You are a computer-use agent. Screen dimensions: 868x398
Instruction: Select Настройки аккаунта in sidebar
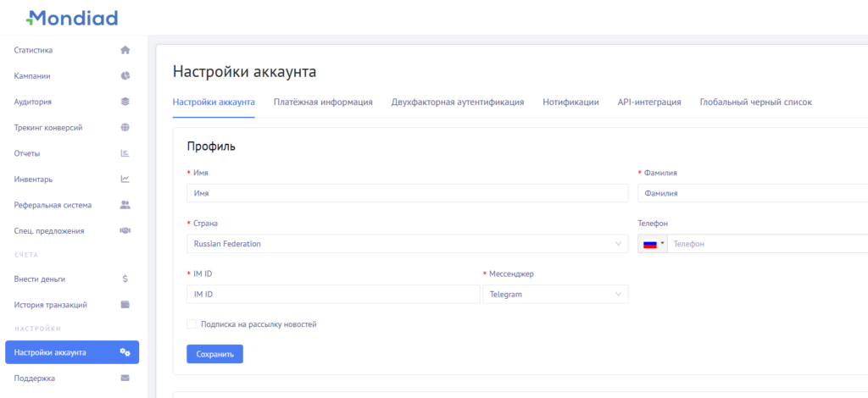pos(72,352)
